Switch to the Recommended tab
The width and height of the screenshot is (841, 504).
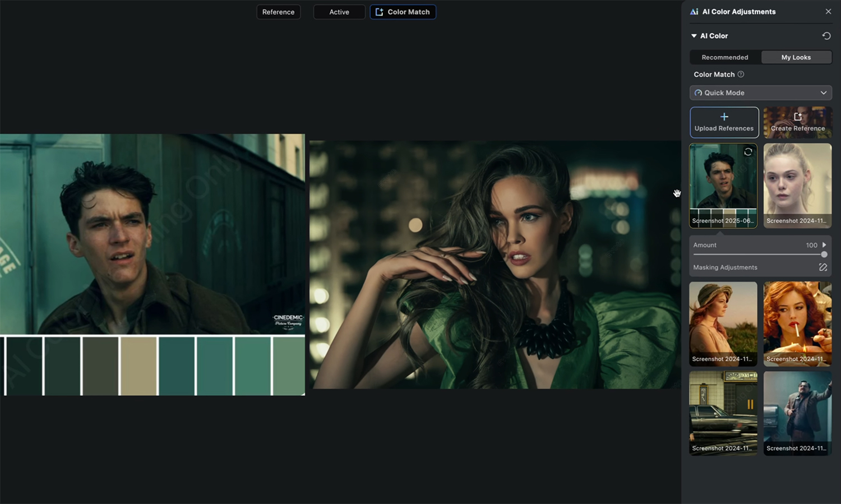(724, 57)
